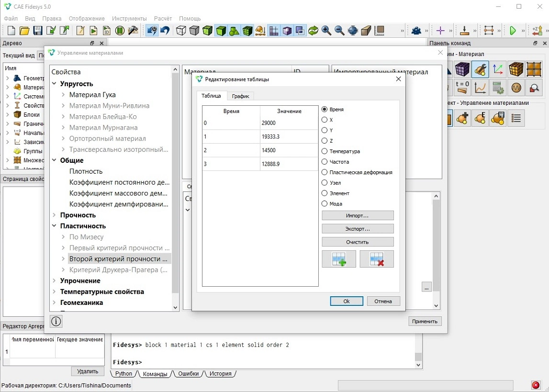The width and height of the screenshot is (549, 392).
Task: Switch to the График tab
Action: click(x=240, y=96)
